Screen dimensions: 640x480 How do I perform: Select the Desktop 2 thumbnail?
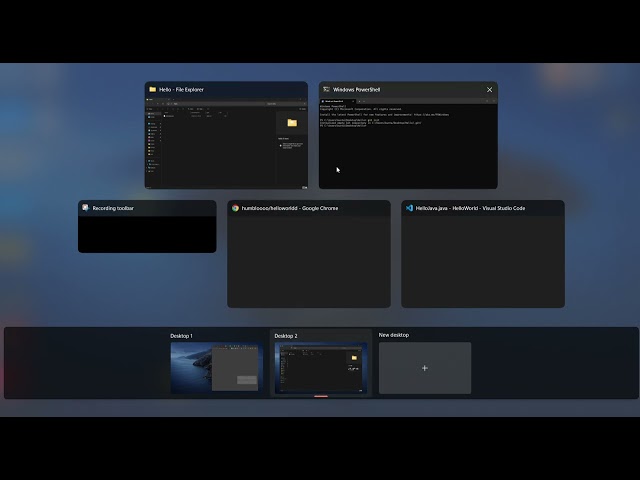320,368
